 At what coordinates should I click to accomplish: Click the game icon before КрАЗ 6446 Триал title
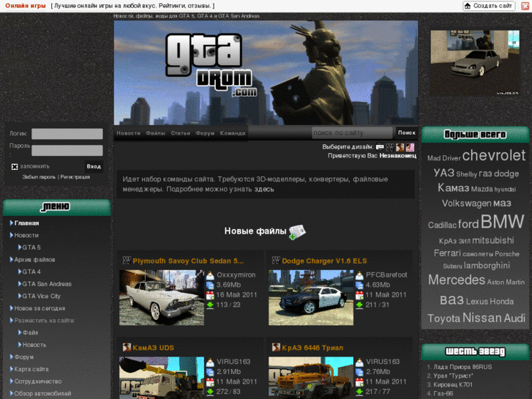276,347
